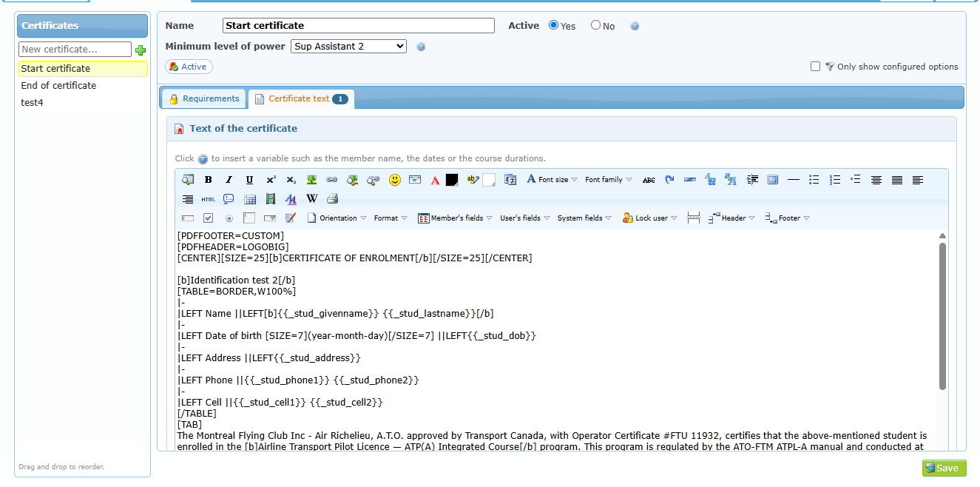The height and width of the screenshot is (487, 980).
Task: Apply subscript formatting
Action: (291, 180)
